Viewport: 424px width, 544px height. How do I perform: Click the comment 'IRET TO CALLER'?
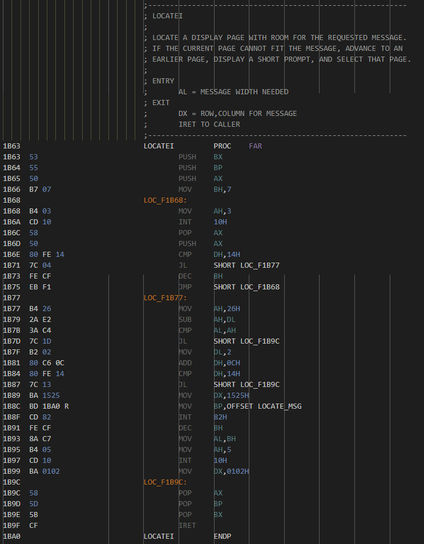[x=209, y=124]
